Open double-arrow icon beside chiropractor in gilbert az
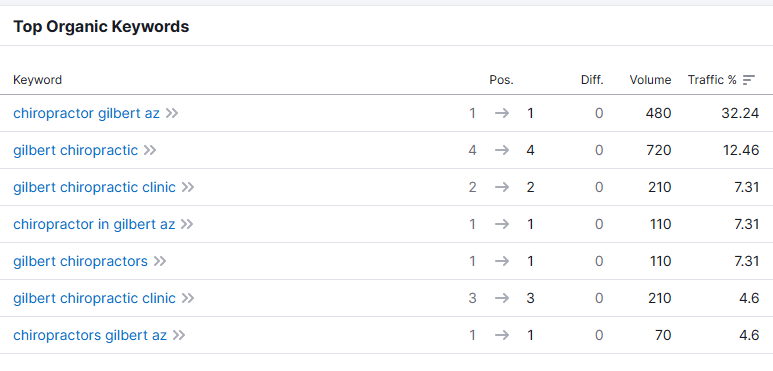773x371 pixels. click(187, 224)
